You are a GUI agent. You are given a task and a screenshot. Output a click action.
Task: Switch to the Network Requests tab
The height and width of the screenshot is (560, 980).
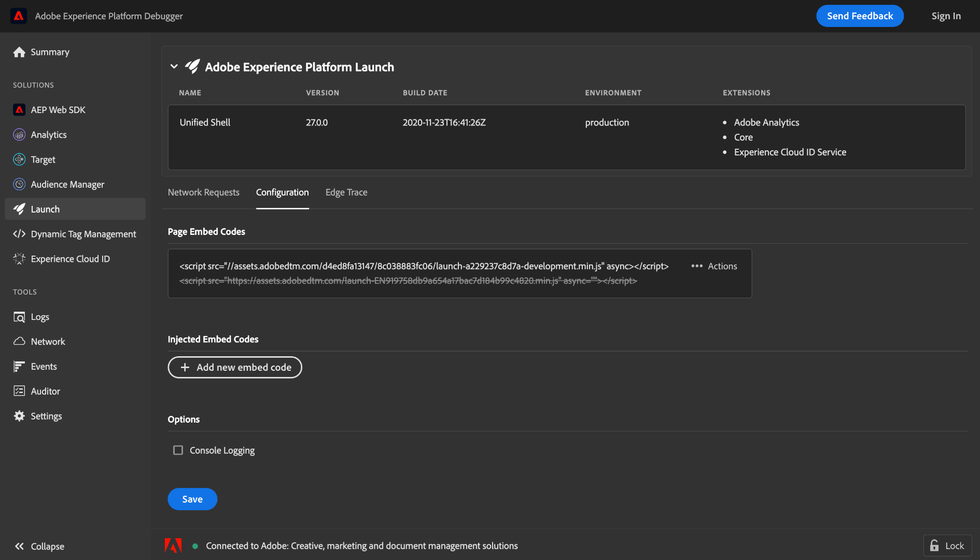pyautogui.click(x=203, y=192)
